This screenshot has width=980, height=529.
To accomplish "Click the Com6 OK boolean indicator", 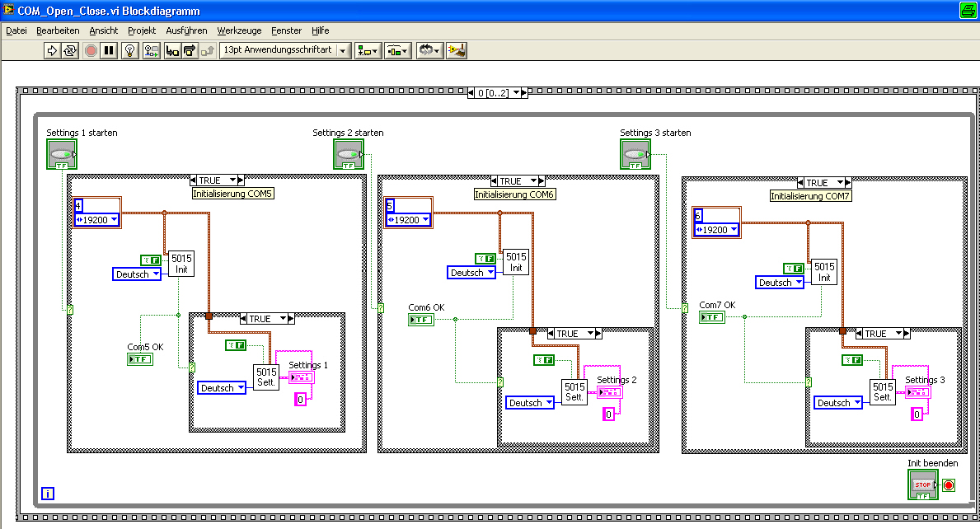I will click(421, 319).
